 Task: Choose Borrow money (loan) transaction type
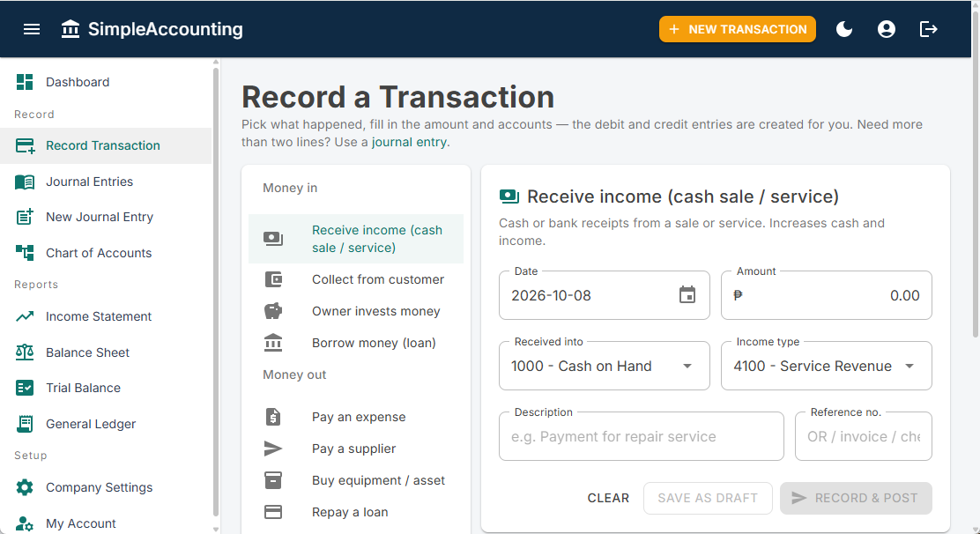[356, 343]
